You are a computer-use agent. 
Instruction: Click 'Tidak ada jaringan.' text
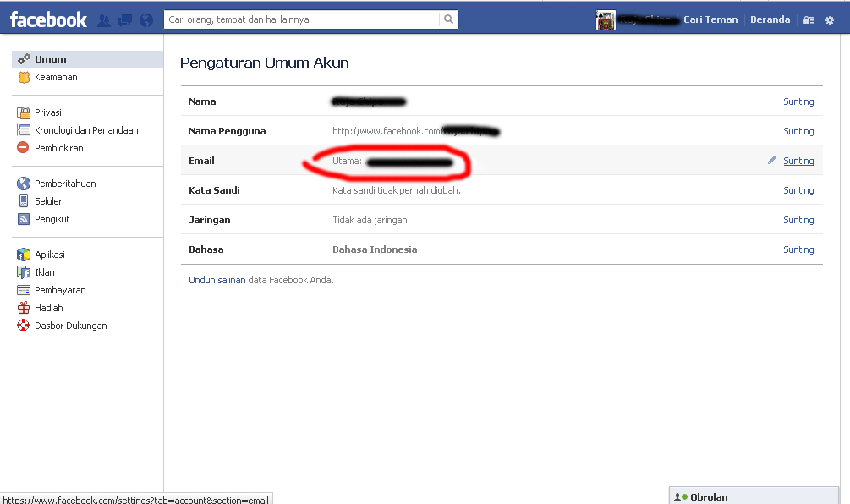(x=371, y=220)
